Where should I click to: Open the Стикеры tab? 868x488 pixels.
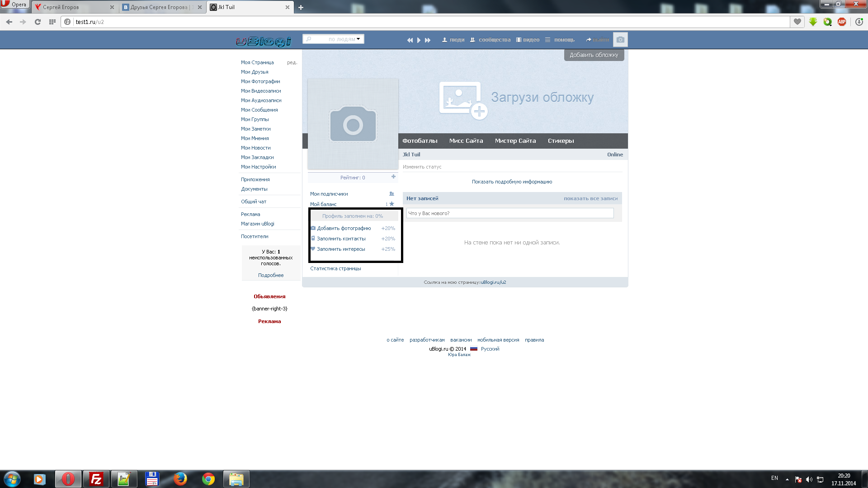click(561, 141)
